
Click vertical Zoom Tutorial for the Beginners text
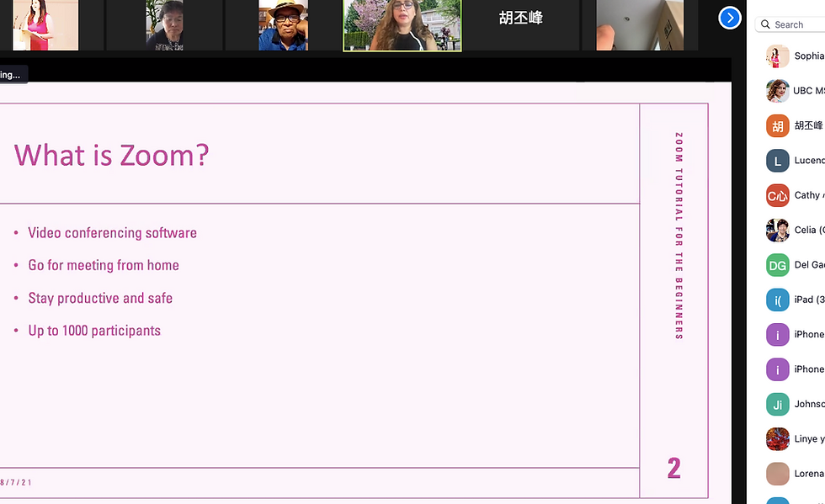coord(679,236)
